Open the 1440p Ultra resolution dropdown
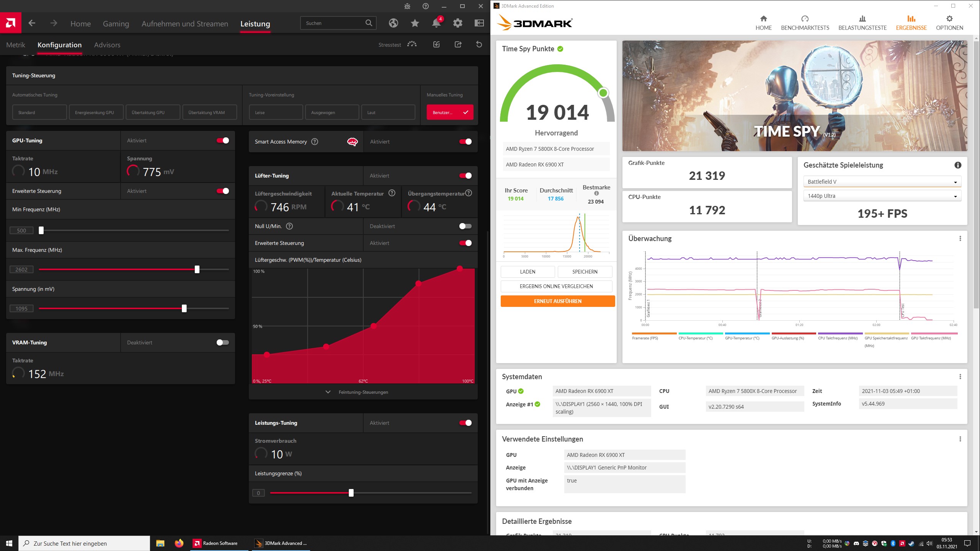The height and width of the screenshot is (551, 980). pyautogui.click(x=882, y=196)
